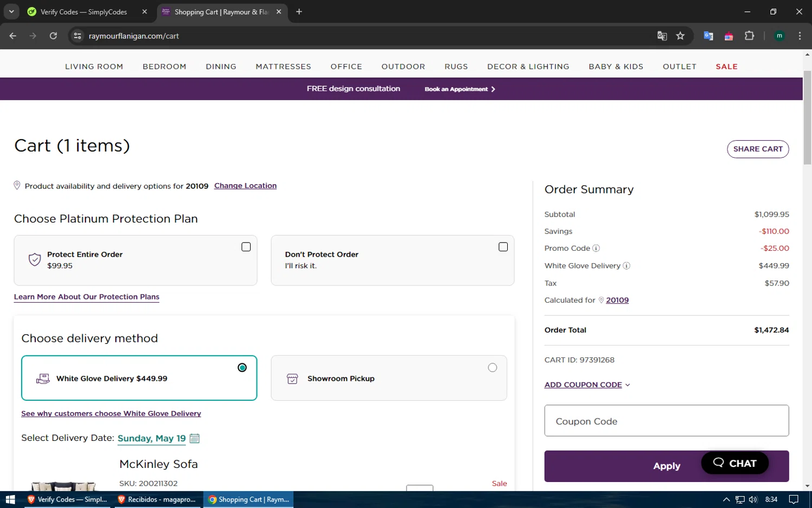Click the taskbar volume icon
This screenshot has width=812, height=508.
[x=753, y=499]
